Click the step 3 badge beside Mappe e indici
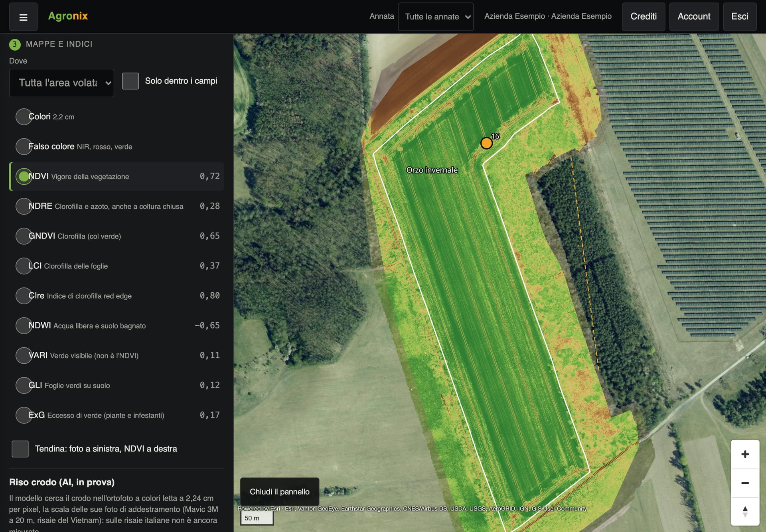This screenshot has width=766, height=532. click(15, 44)
